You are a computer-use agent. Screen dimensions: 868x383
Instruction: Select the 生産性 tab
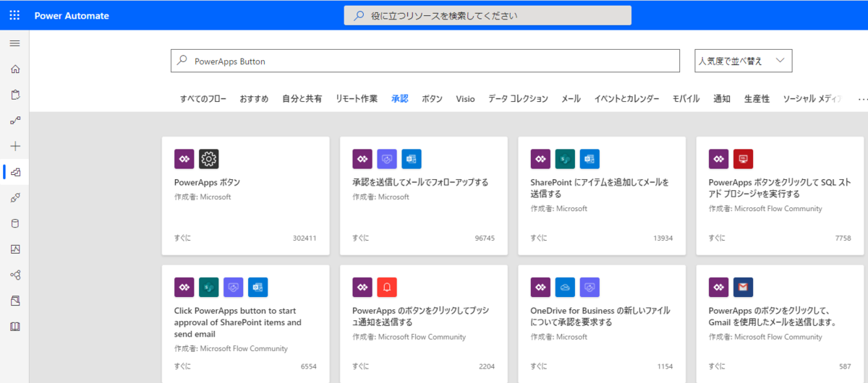click(x=757, y=99)
